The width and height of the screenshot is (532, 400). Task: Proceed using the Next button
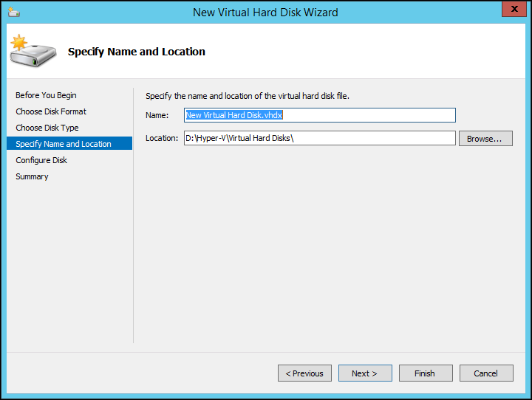click(365, 373)
